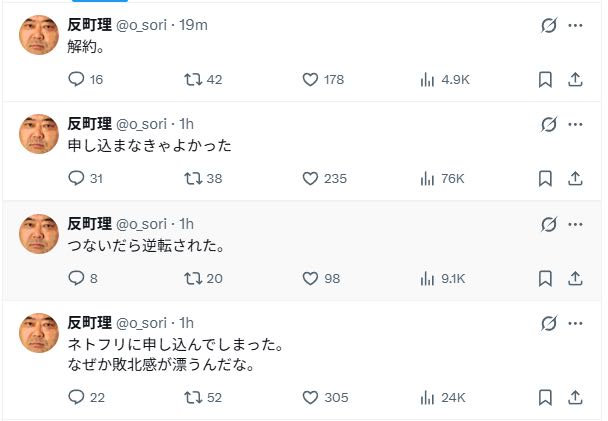Open more menu on "申し込まなきゃよかった" tweet
The width and height of the screenshot is (608, 421).
[575, 125]
